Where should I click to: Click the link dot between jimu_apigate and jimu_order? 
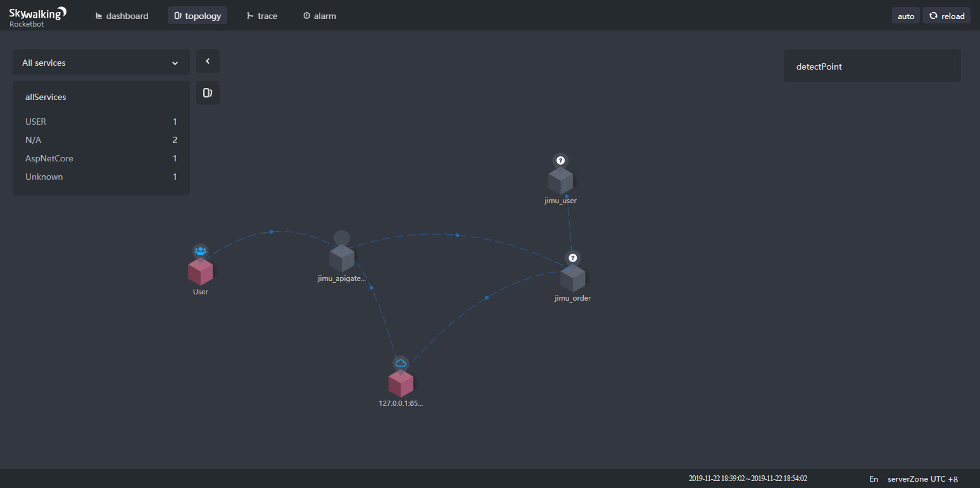coord(457,235)
